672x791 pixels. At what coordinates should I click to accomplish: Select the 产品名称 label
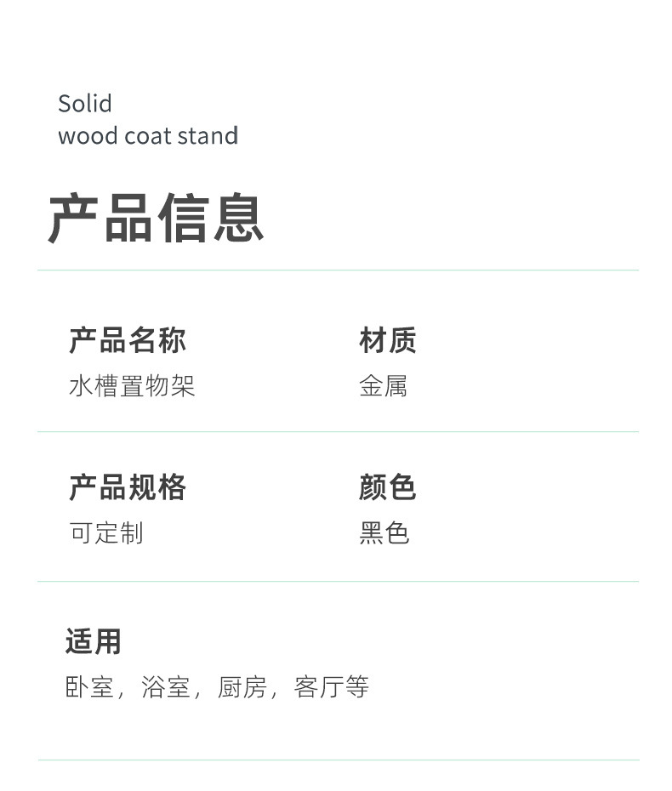128,340
